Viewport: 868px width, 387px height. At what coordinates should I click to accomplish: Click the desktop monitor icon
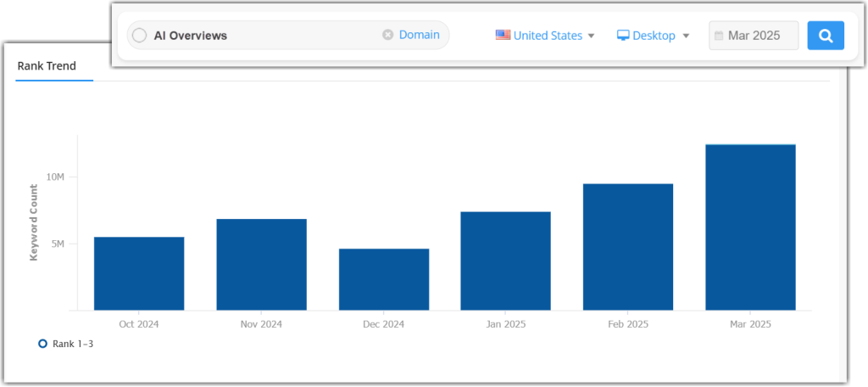(x=623, y=36)
